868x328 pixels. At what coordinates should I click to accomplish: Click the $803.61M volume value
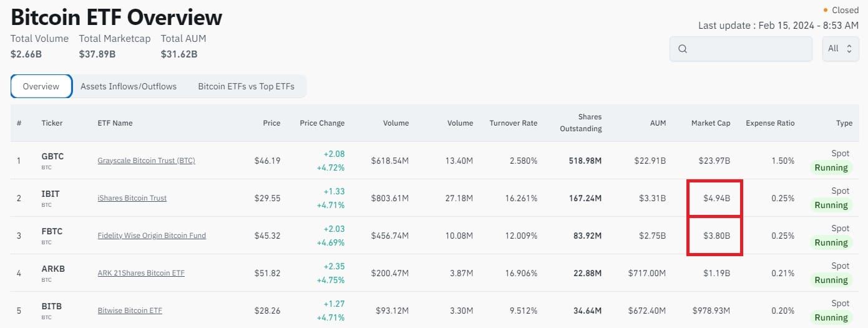point(390,198)
